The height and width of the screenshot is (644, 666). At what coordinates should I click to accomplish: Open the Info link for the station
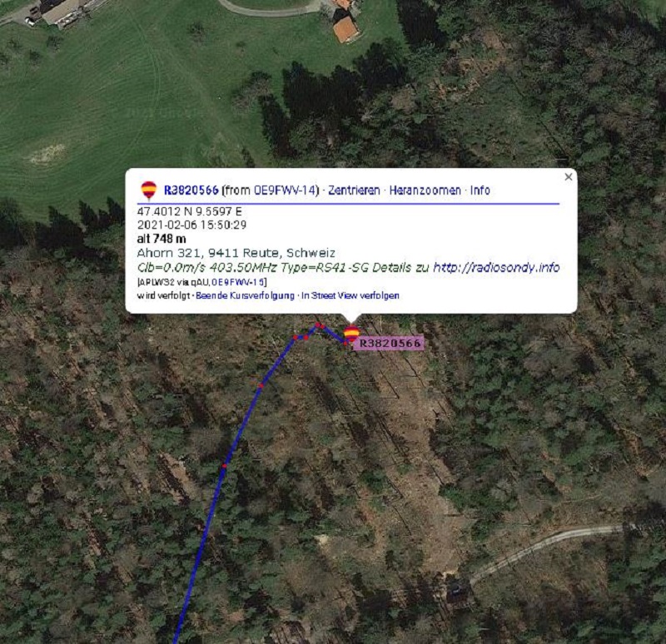(480, 191)
